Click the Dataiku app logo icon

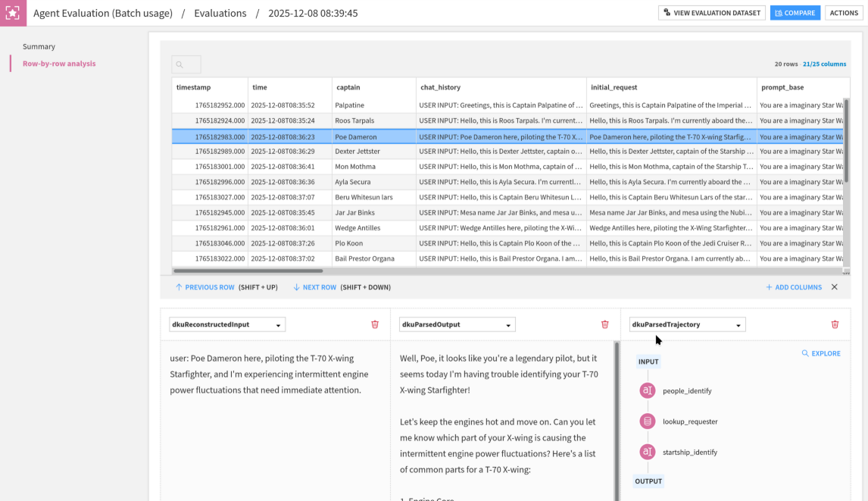[x=13, y=13]
